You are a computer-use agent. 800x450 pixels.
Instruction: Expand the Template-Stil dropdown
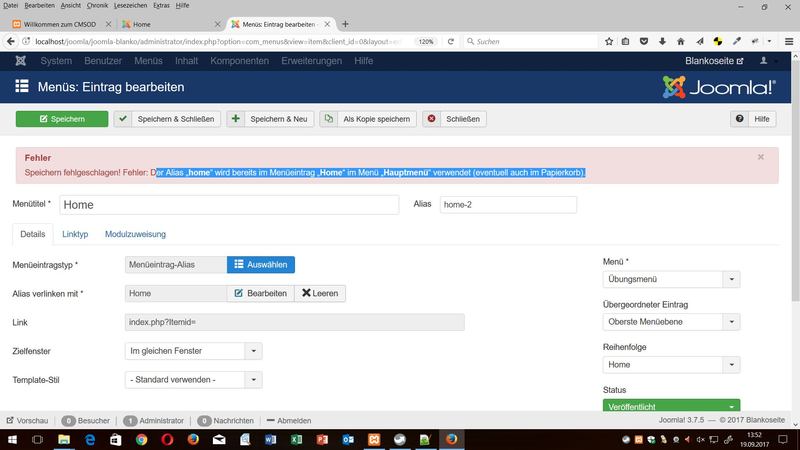click(193, 380)
